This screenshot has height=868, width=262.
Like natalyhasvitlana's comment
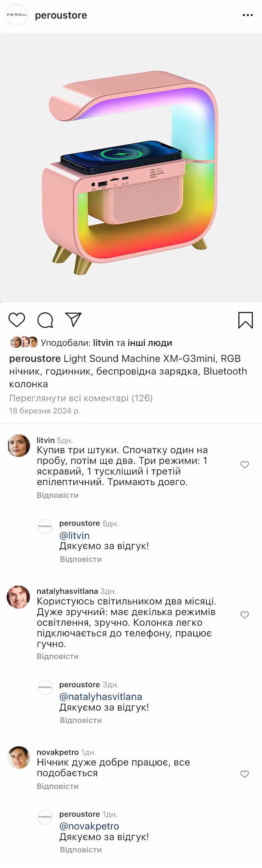point(244,615)
